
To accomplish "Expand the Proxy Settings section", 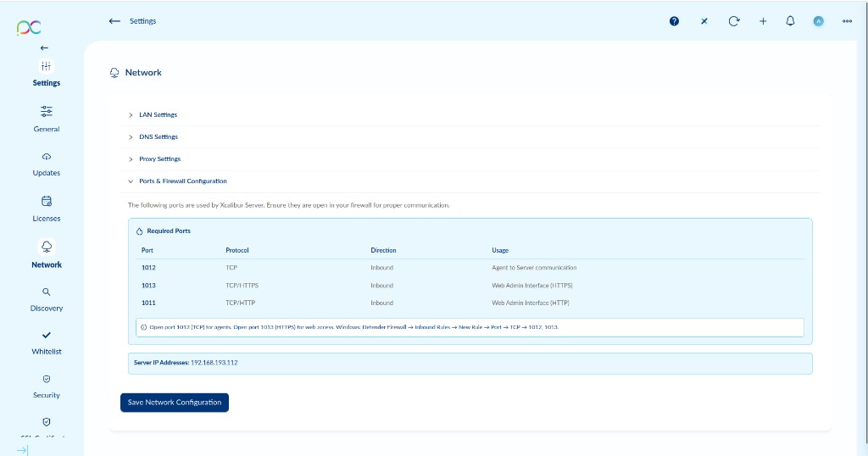I will [159, 158].
